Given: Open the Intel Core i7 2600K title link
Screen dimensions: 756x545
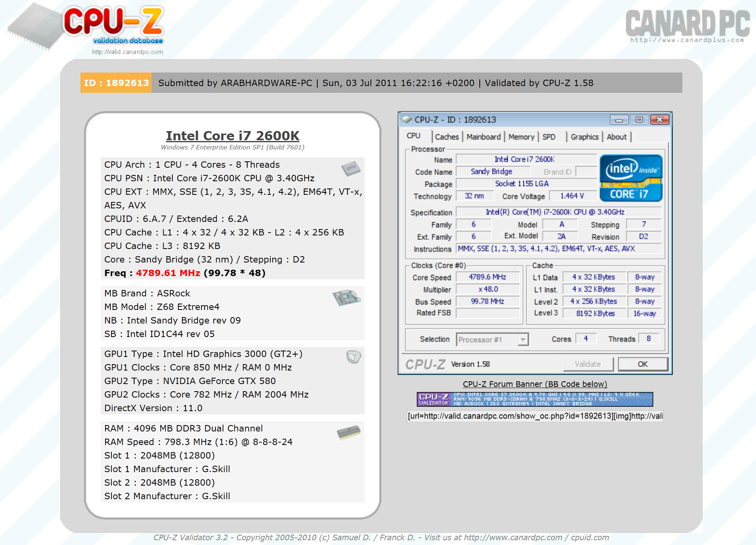Looking at the screenshot, I should 232,136.
